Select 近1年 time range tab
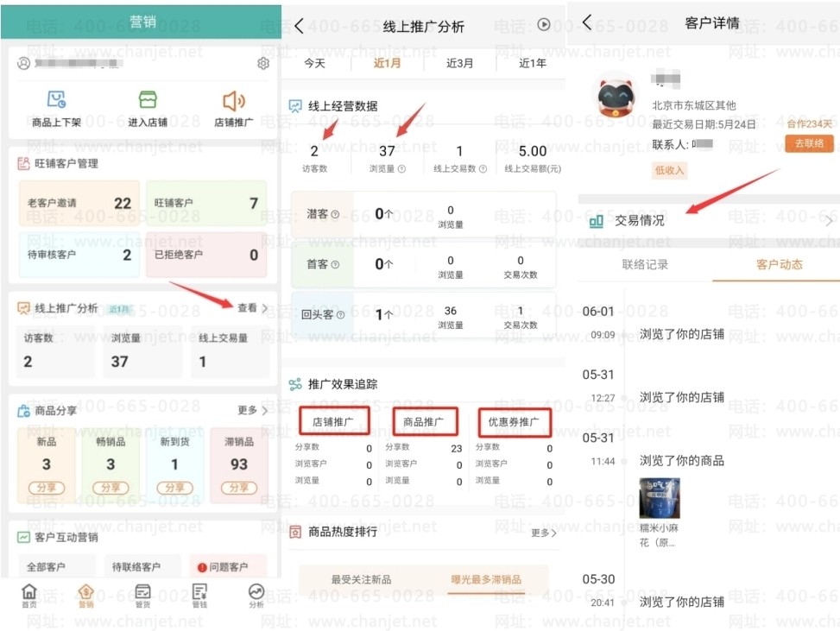840x631 pixels. [x=533, y=63]
